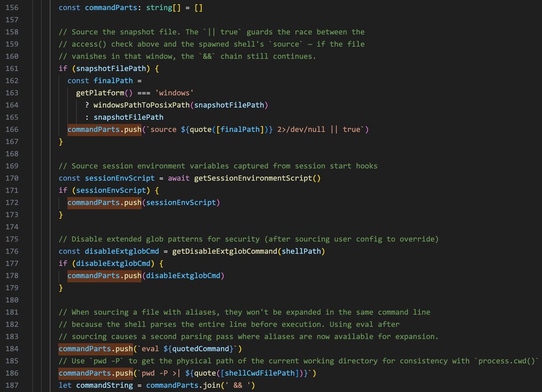This screenshot has height=392, width=542.
Task: Click highlighted 'commandParts' on line 178
Action: 94,276
